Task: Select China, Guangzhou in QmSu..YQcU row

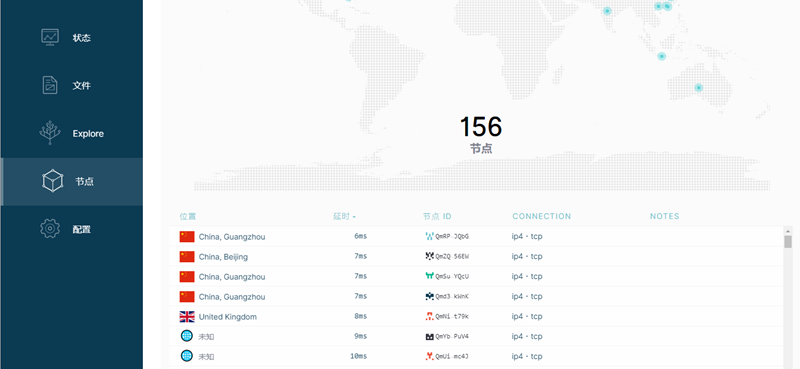Action: point(232,277)
